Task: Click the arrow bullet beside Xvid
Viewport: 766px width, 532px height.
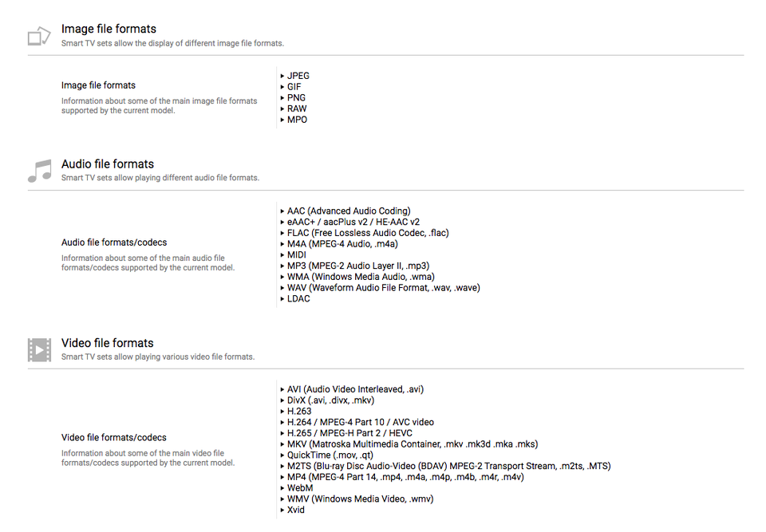Action: click(x=282, y=510)
